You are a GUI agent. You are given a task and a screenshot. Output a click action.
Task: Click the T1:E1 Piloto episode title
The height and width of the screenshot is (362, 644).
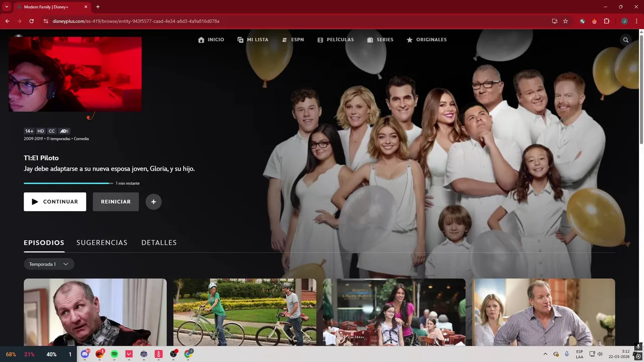tap(41, 158)
